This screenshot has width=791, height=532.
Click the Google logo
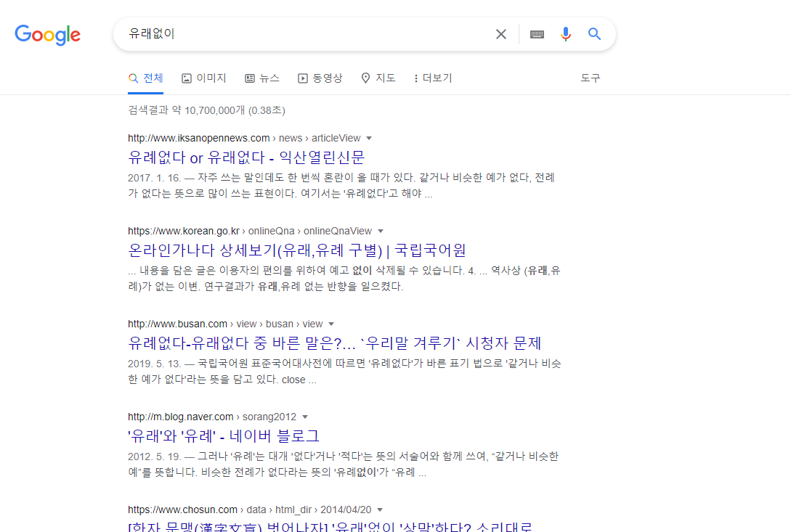click(x=47, y=35)
